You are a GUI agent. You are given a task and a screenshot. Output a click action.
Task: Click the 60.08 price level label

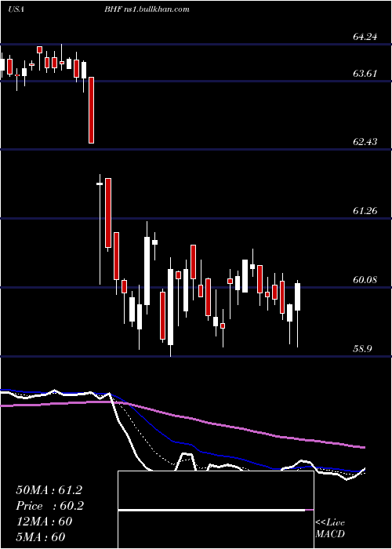point(365,280)
